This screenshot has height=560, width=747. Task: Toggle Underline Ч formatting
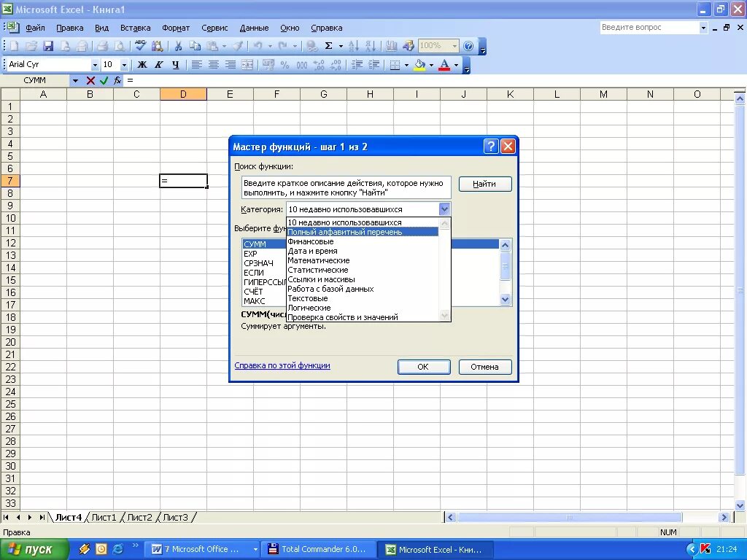tap(175, 65)
